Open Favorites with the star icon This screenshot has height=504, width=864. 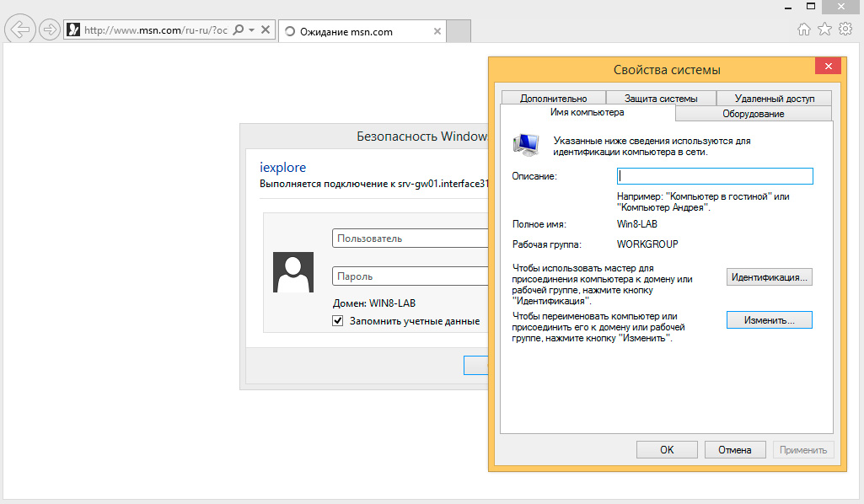[824, 29]
